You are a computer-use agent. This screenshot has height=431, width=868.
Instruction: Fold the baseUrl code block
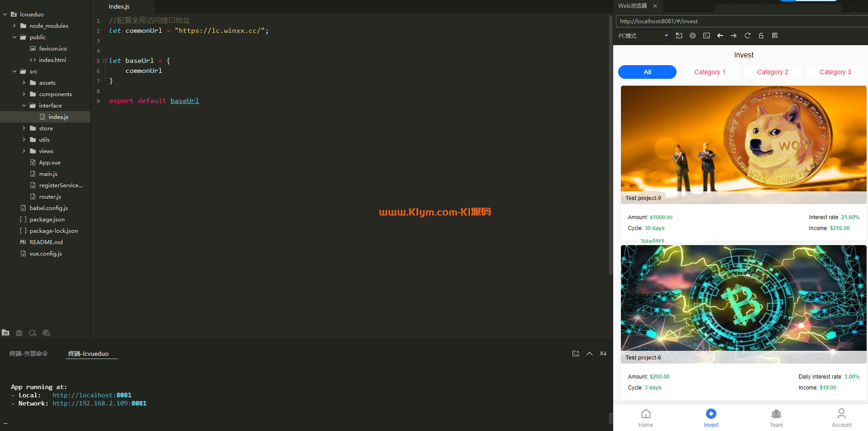pyautogui.click(x=105, y=61)
